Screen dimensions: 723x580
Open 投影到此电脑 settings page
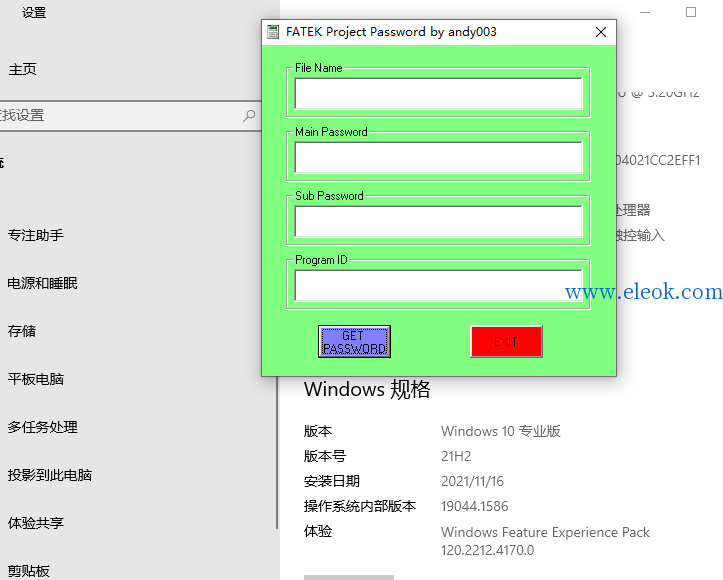(x=50, y=475)
